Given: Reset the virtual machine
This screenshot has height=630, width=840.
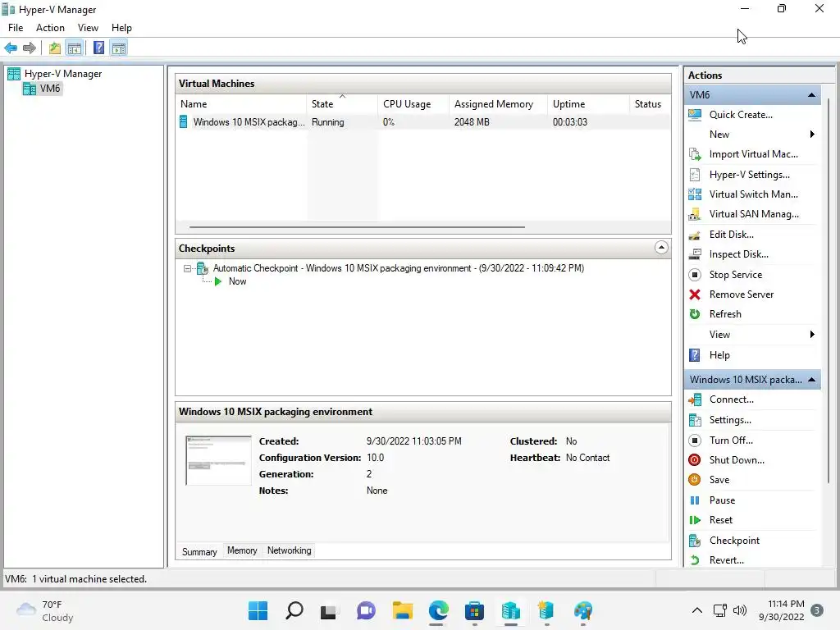Looking at the screenshot, I should [x=720, y=520].
